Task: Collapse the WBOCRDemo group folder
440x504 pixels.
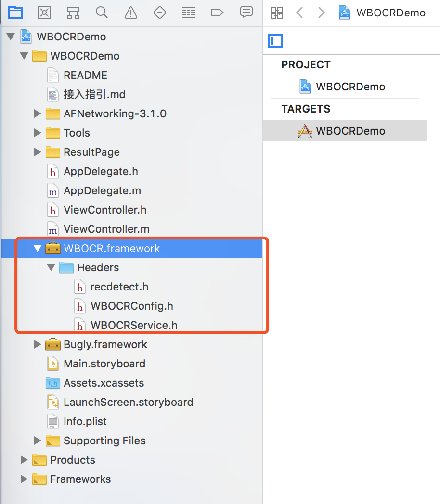Action: point(24,56)
